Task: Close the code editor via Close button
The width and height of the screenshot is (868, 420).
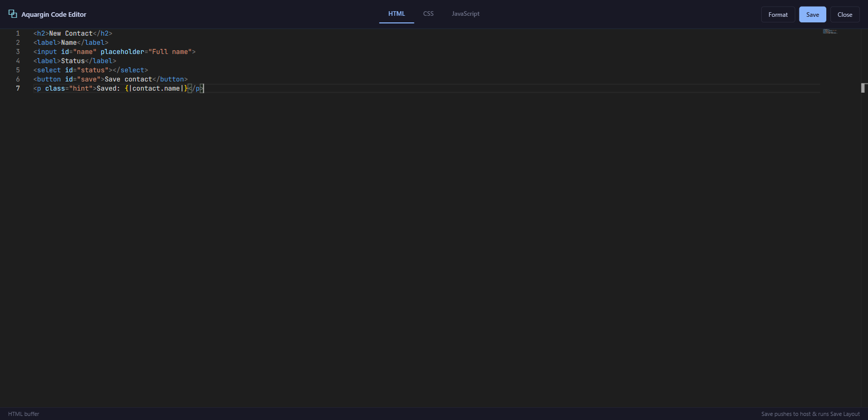Action: point(845,14)
